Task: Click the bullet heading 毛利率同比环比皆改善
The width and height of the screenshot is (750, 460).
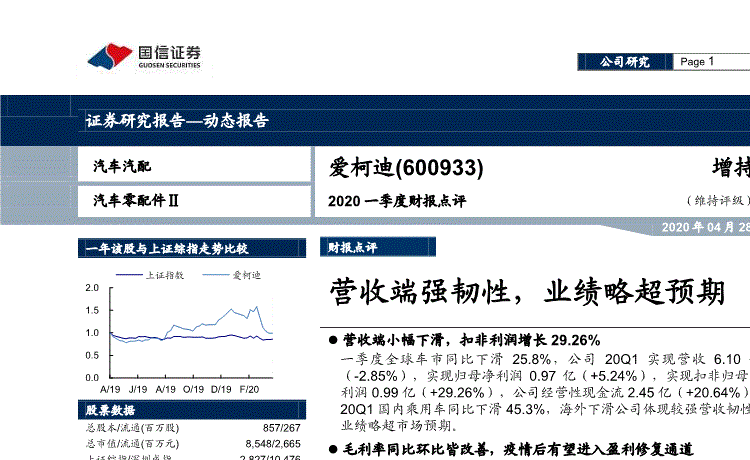Action: coord(416,449)
